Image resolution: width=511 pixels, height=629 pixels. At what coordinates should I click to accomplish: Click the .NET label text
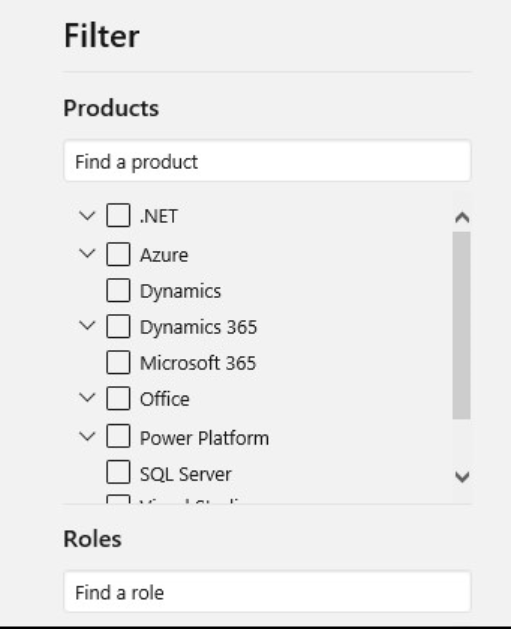(158, 217)
